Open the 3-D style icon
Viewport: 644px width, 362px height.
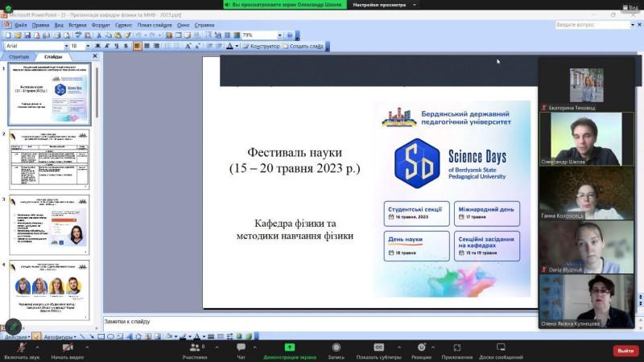pos(249,336)
